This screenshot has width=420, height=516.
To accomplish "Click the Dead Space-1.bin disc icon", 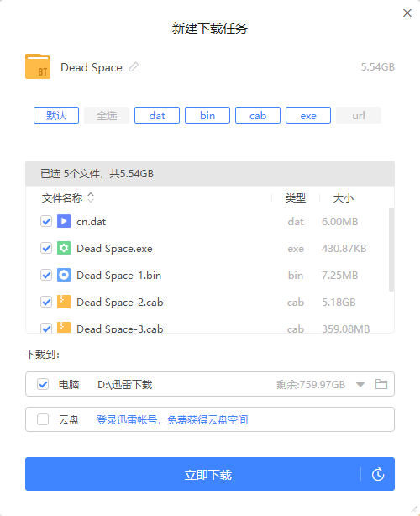I will point(64,275).
